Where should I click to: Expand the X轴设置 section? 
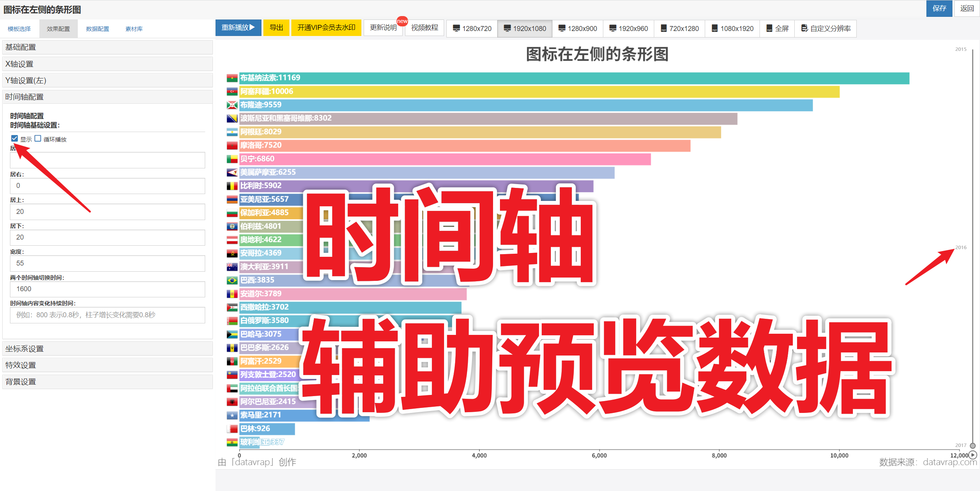[107, 64]
